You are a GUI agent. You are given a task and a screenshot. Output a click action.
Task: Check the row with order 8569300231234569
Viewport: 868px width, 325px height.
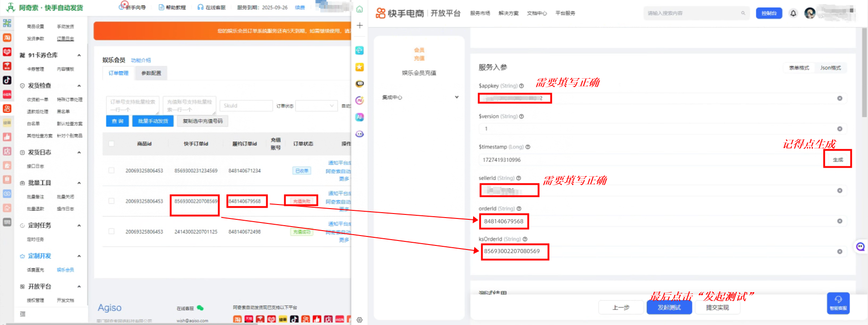pos(112,170)
